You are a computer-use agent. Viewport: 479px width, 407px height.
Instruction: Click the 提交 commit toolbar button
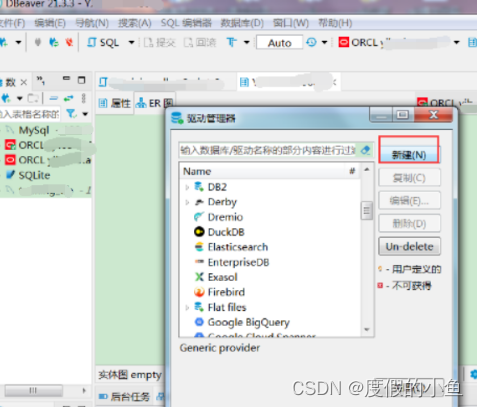click(x=160, y=43)
